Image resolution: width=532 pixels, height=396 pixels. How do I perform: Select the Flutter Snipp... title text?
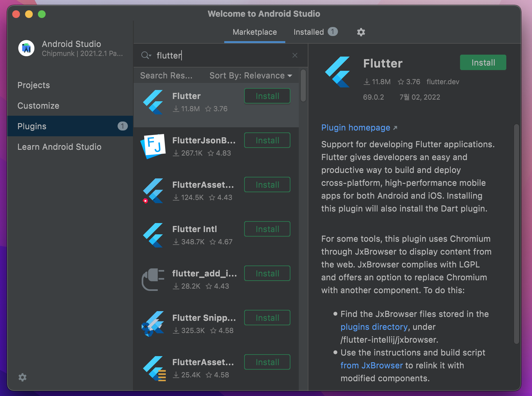(204, 318)
